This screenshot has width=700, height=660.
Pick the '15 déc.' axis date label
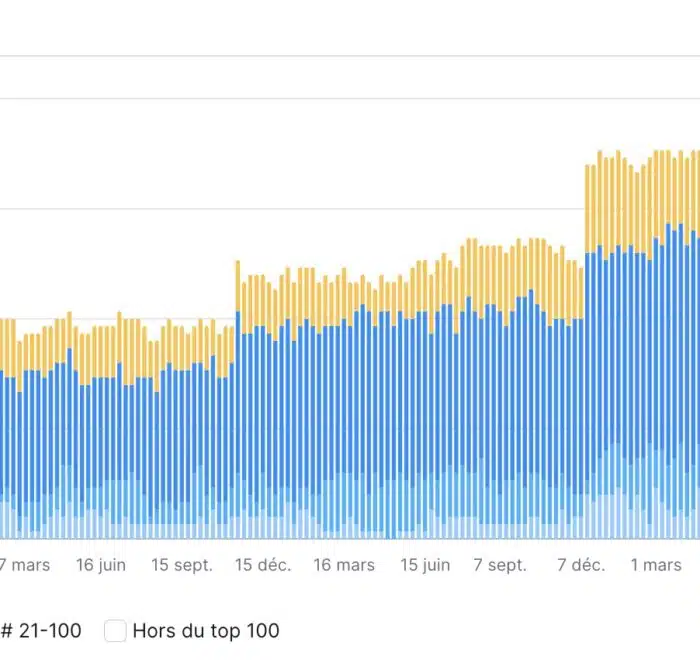pos(263,565)
